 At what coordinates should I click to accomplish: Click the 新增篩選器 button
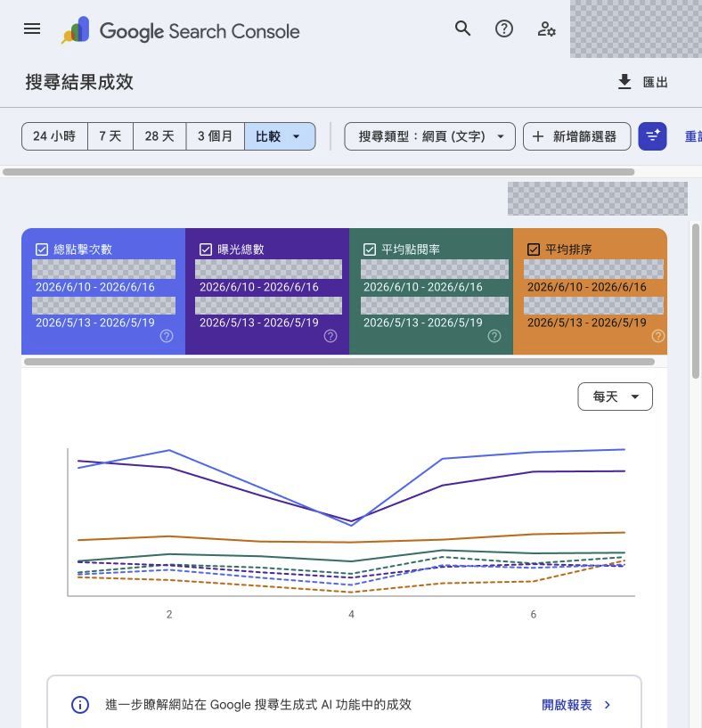576,136
